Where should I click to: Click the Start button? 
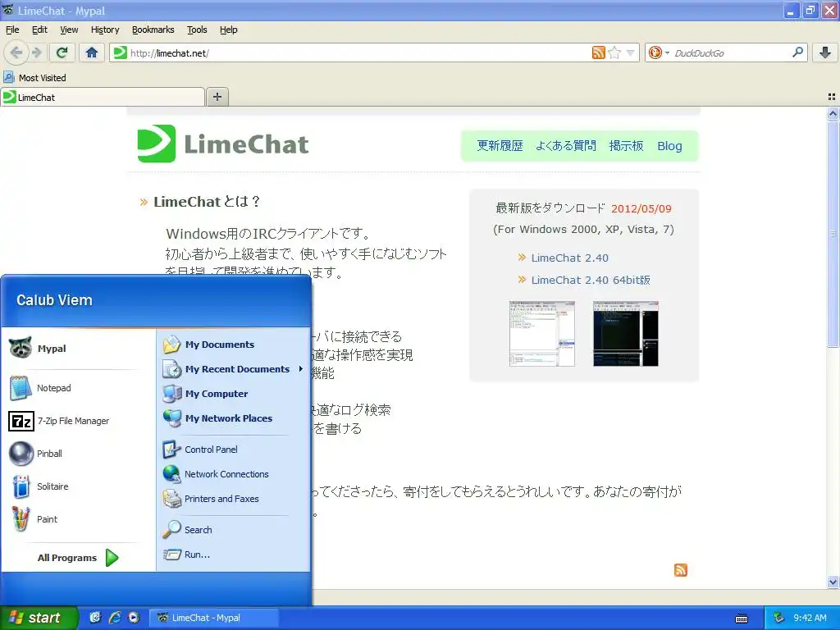point(39,618)
